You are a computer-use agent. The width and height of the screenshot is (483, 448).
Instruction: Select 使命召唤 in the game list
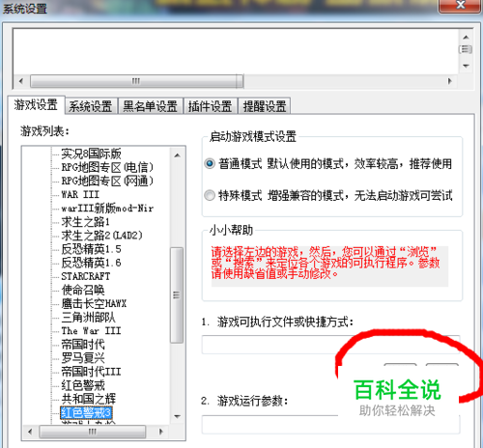(x=83, y=290)
